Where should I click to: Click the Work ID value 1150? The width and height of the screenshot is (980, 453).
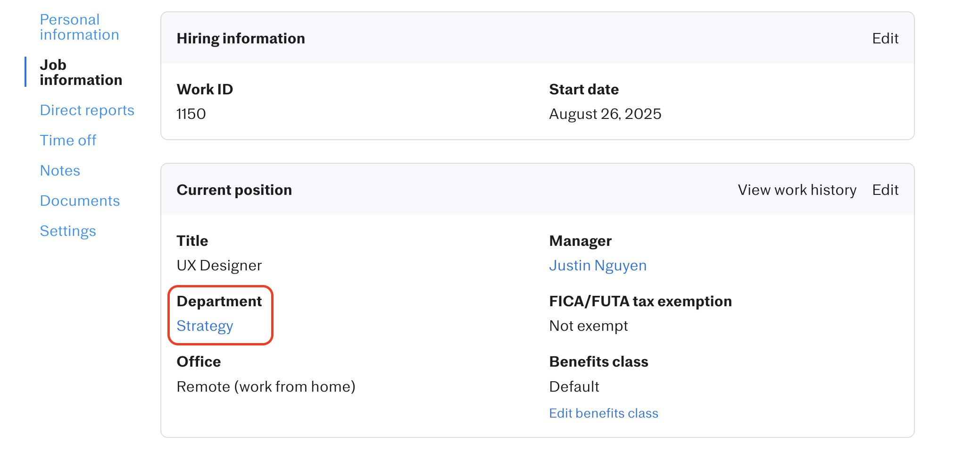[x=191, y=114]
